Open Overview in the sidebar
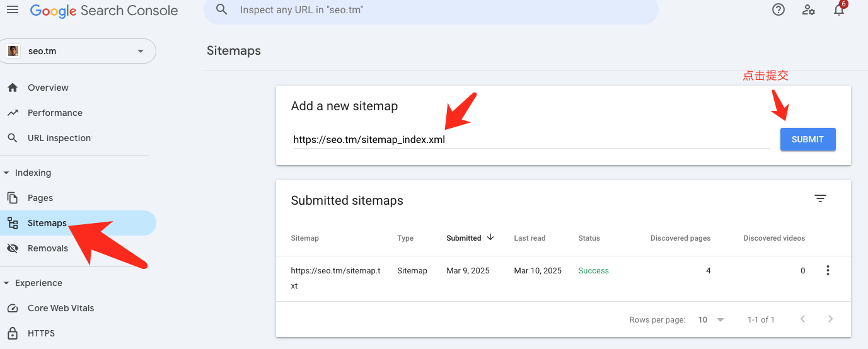Screen dimensions: 868x349 48,88
